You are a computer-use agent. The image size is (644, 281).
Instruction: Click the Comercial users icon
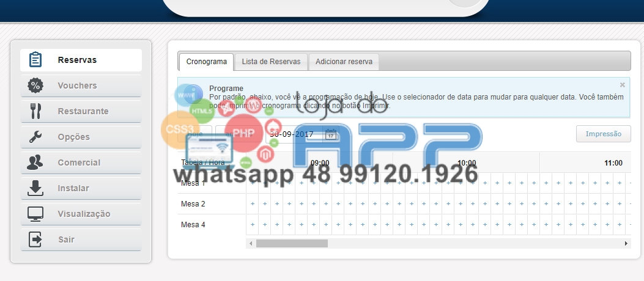35,162
